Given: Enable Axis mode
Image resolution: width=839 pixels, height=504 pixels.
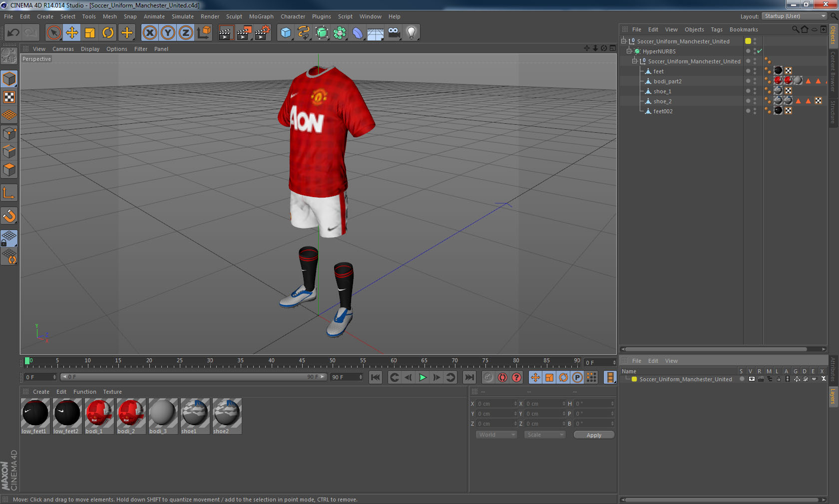Looking at the screenshot, I should (x=9, y=193).
